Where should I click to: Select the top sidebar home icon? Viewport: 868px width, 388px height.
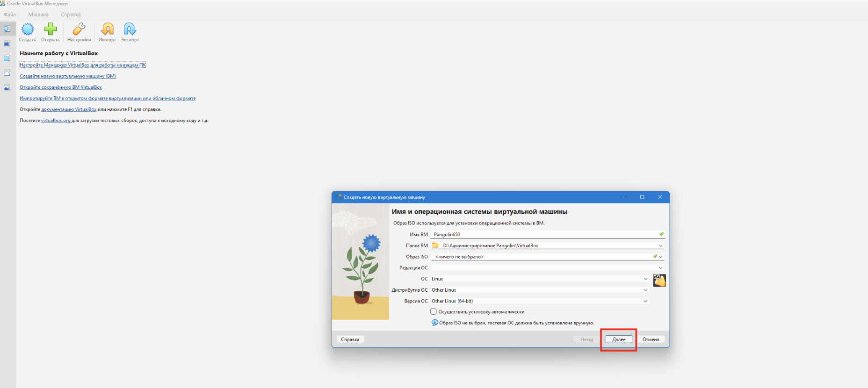point(7,29)
